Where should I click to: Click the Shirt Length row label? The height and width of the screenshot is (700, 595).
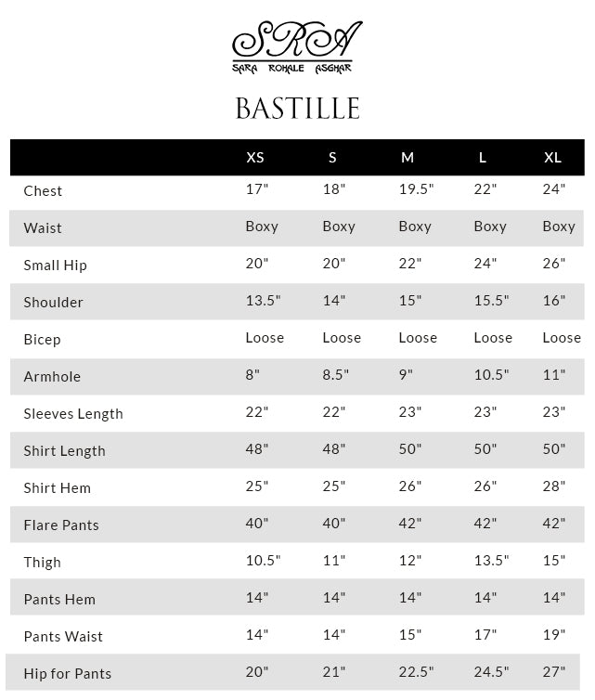tap(64, 451)
